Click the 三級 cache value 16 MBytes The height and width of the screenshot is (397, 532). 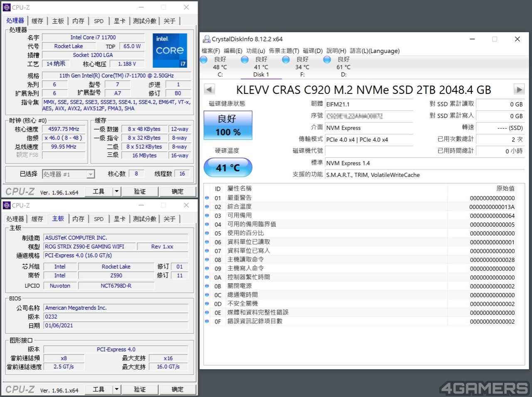click(x=145, y=155)
